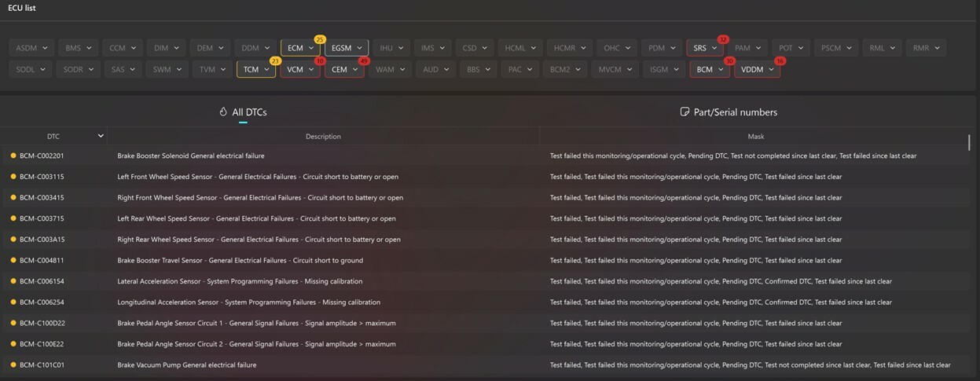Image resolution: width=980 pixels, height=381 pixels.
Task: Click the DTC list vertical scrollbar
Action: [x=968, y=143]
